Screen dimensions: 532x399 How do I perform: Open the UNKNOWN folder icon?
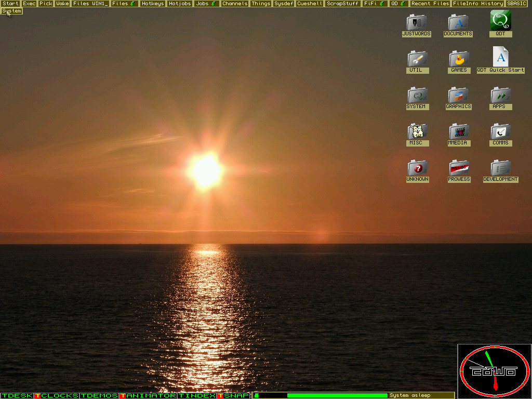coord(417,168)
